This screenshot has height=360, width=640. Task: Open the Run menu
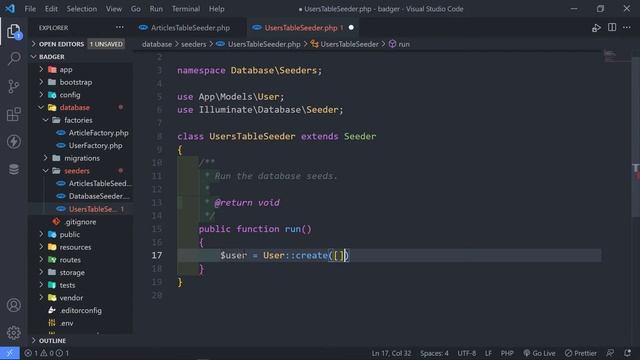tap(156, 9)
